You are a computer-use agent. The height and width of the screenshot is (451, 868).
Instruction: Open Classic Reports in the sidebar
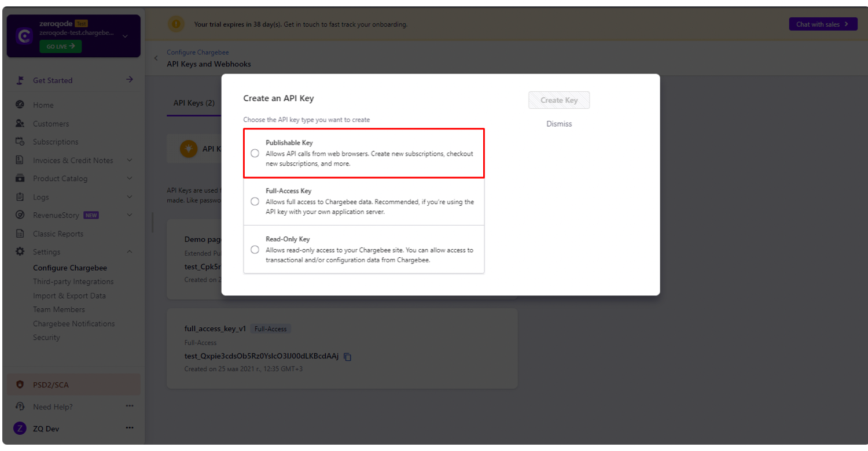[x=58, y=234]
